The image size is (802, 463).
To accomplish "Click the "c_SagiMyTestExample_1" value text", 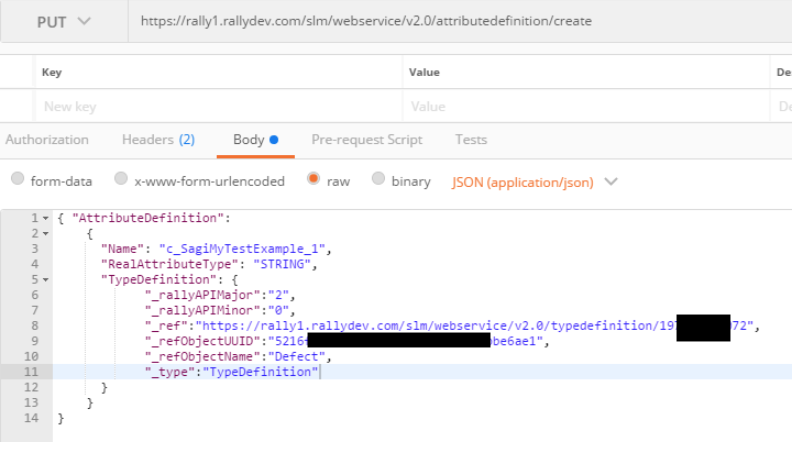I will point(242,249).
